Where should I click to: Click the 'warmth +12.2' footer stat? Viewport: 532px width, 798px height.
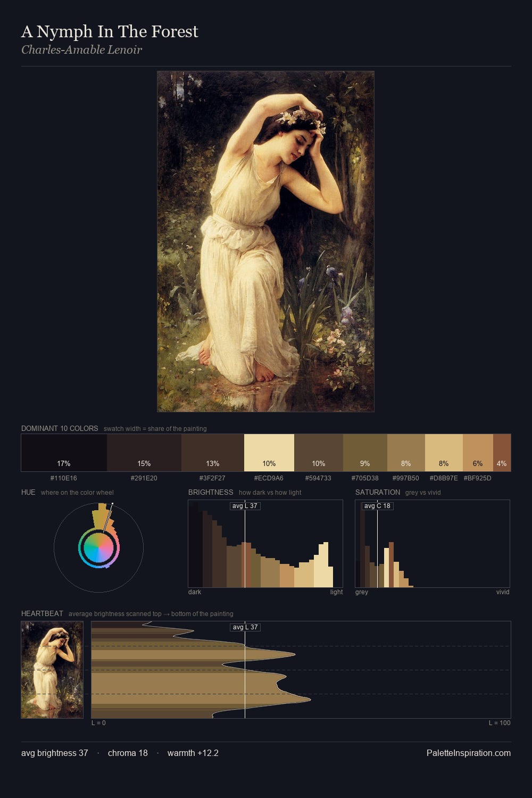[193, 753]
